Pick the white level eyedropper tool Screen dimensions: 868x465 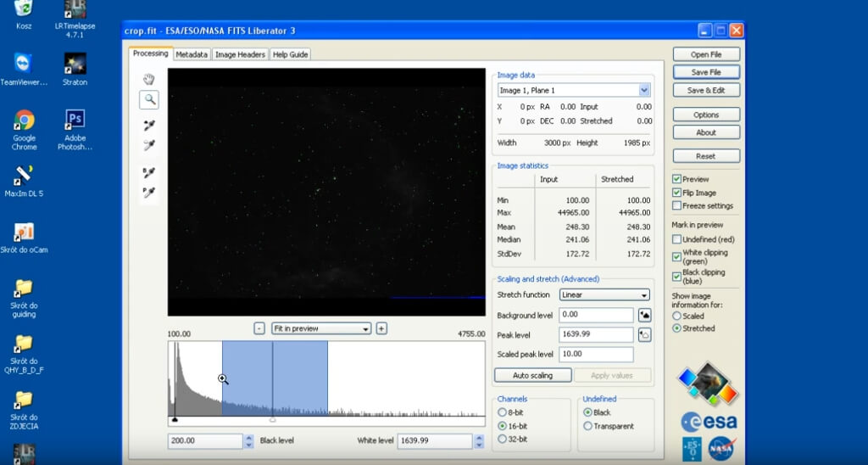148,145
